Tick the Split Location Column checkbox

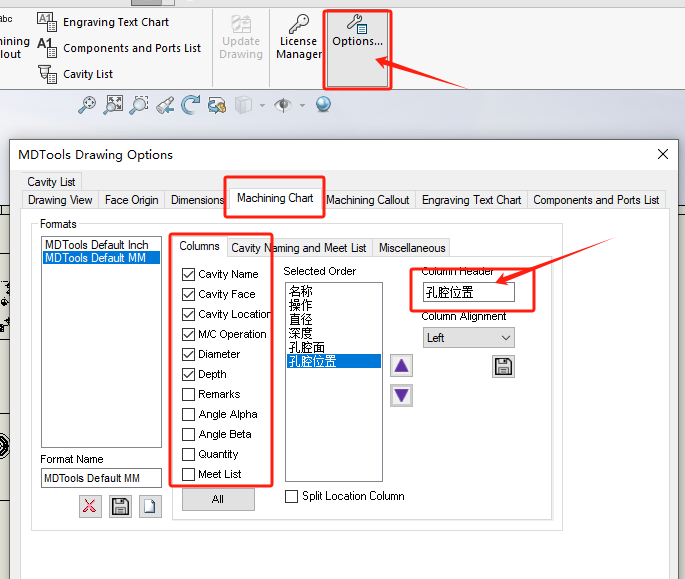pyautogui.click(x=291, y=496)
